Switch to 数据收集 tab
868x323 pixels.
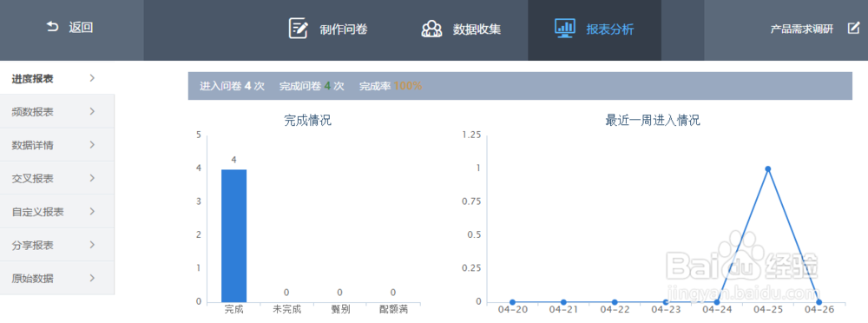pos(461,29)
